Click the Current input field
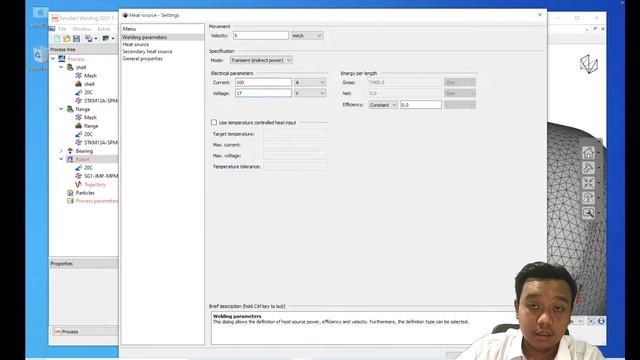Viewport: 640px width, 360px height. (263, 82)
